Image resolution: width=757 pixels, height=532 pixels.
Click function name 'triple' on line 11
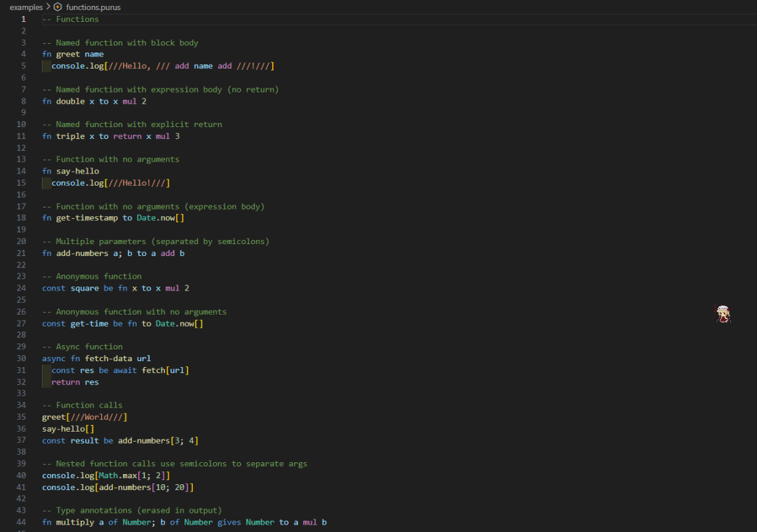coord(71,136)
